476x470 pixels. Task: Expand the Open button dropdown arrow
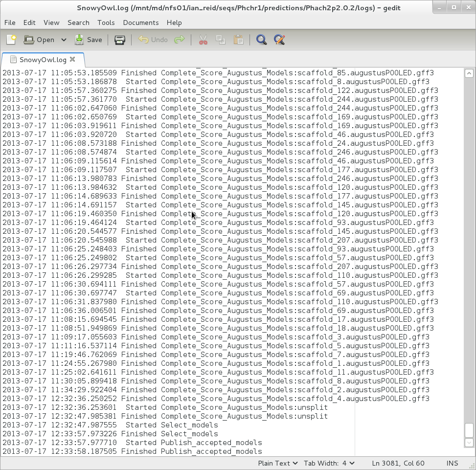coord(64,40)
